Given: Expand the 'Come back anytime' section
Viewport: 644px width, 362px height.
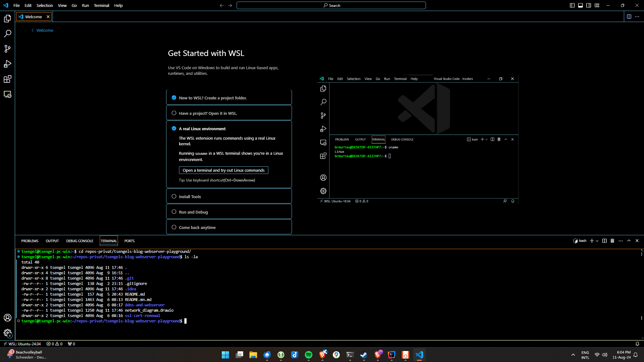Looking at the screenshot, I should coord(229,227).
